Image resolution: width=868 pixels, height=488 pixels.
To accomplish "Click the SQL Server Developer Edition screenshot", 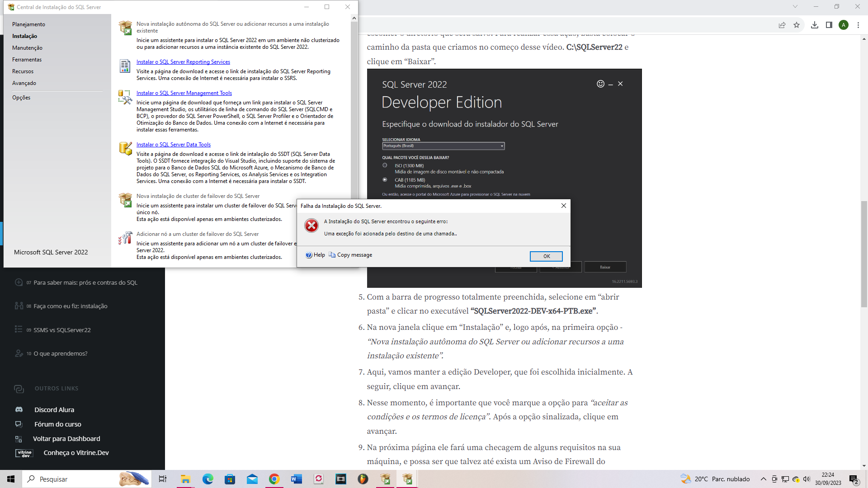I will tap(504, 178).
